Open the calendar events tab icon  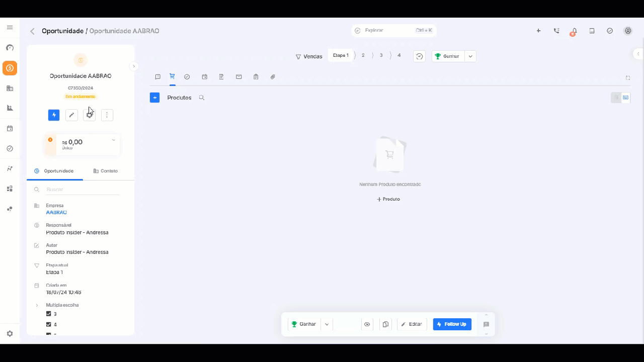point(204,77)
